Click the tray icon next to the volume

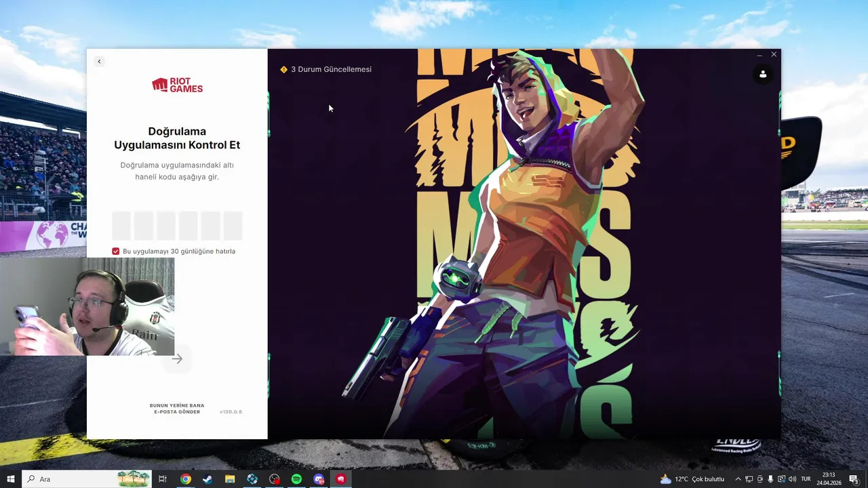tap(781, 479)
